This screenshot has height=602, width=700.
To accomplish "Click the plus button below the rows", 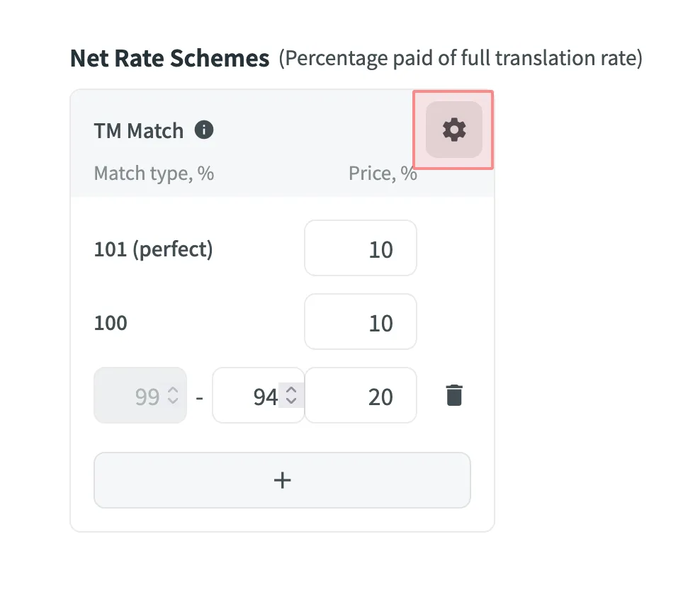I will pyautogui.click(x=282, y=480).
